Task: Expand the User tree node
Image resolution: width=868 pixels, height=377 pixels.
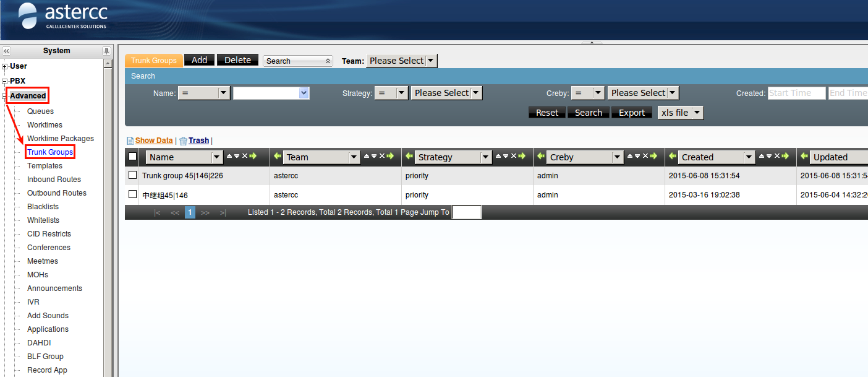Action: click(5, 66)
